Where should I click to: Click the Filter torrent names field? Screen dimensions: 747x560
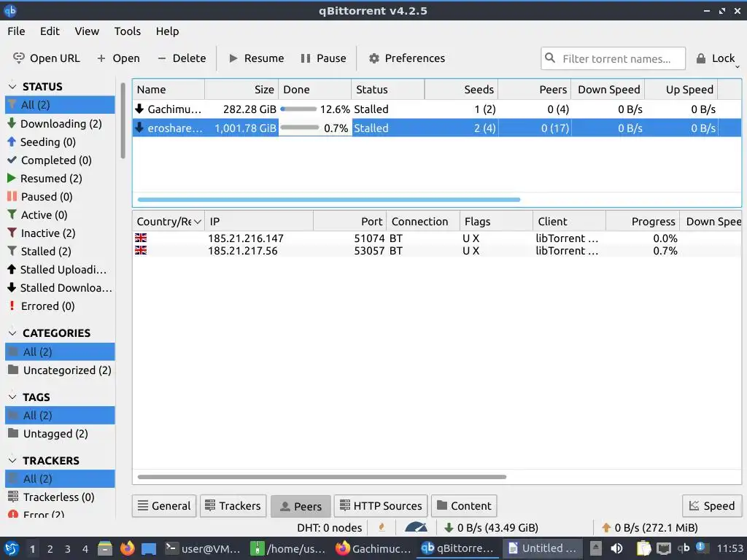point(613,58)
